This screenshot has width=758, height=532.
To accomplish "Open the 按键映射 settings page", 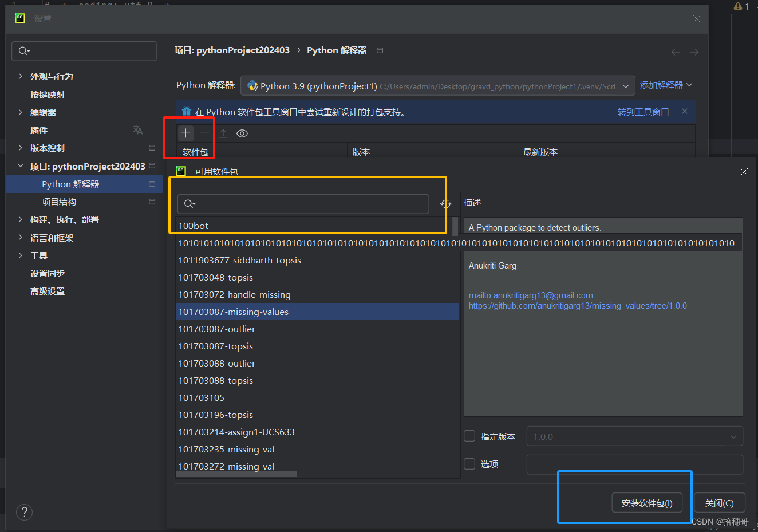I will [48, 94].
